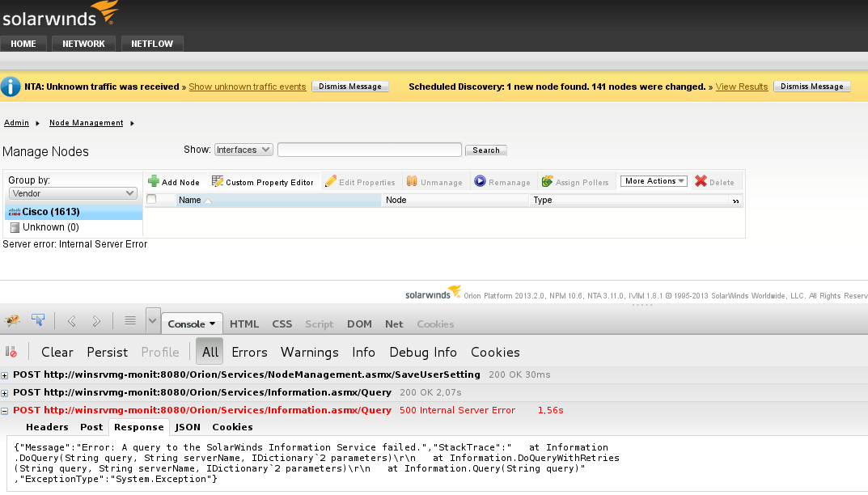Click SolarWinds footer logo
Image resolution: width=868 pixels, height=495 pixels.
point(433,292)
